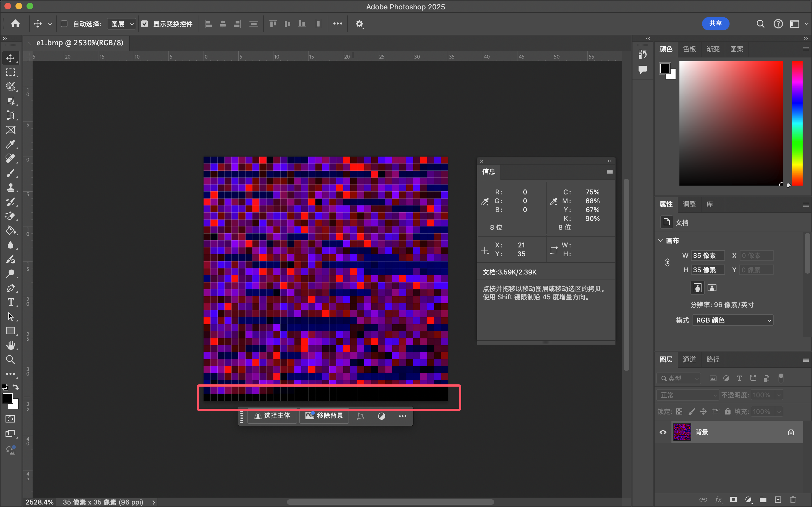Click the canvas width 35 像素 field
This screenshot has width=812, height=507.
[707, 255]
